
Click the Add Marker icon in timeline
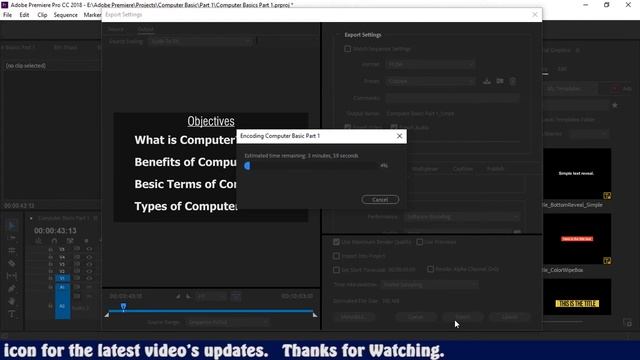pos(86,241)
